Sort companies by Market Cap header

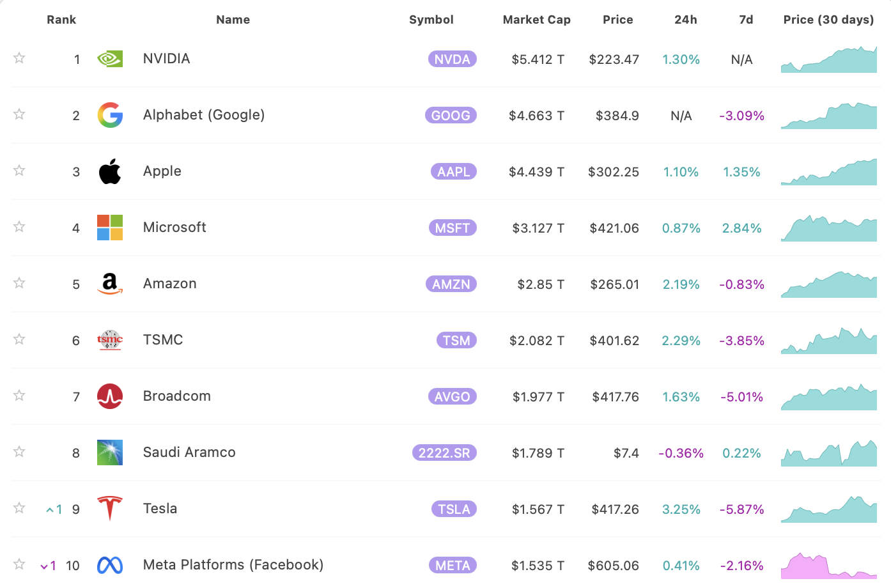pos(537,20)
